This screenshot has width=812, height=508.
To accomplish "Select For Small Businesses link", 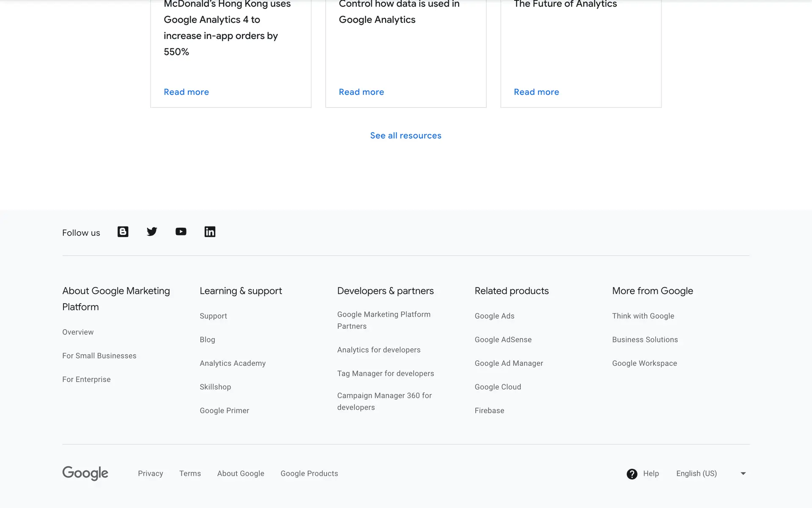I will [x=99, y=356].
